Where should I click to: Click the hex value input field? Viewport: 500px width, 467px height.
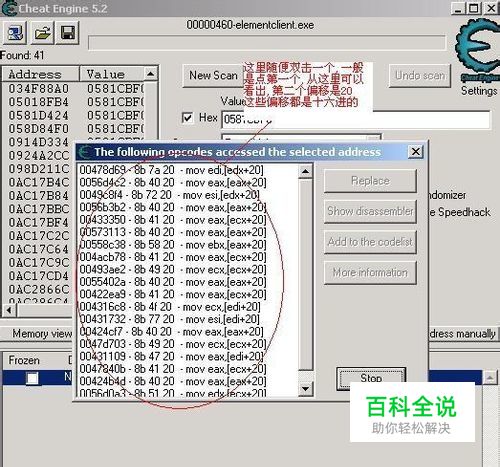click(x=356, y=120)
